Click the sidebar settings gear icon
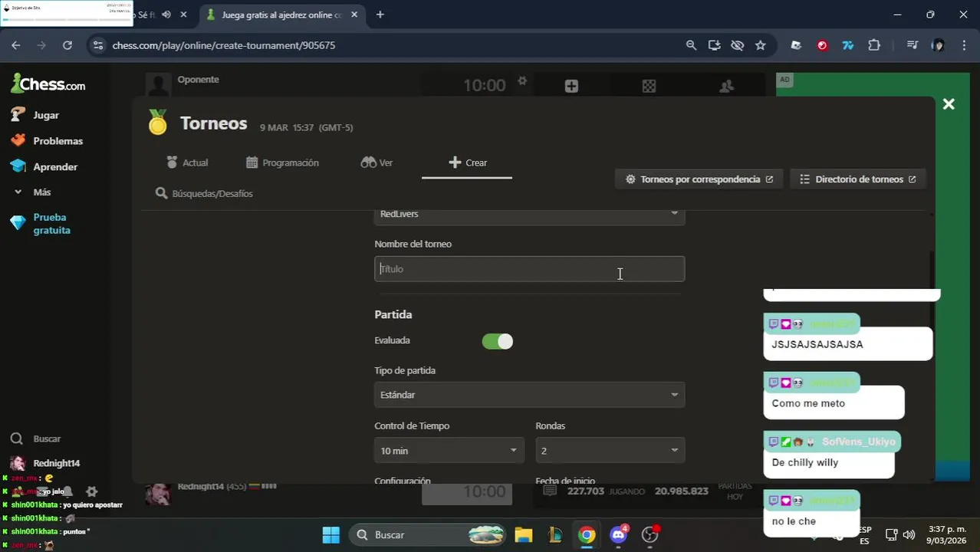 pyautogui.click(x=91, y=491)
